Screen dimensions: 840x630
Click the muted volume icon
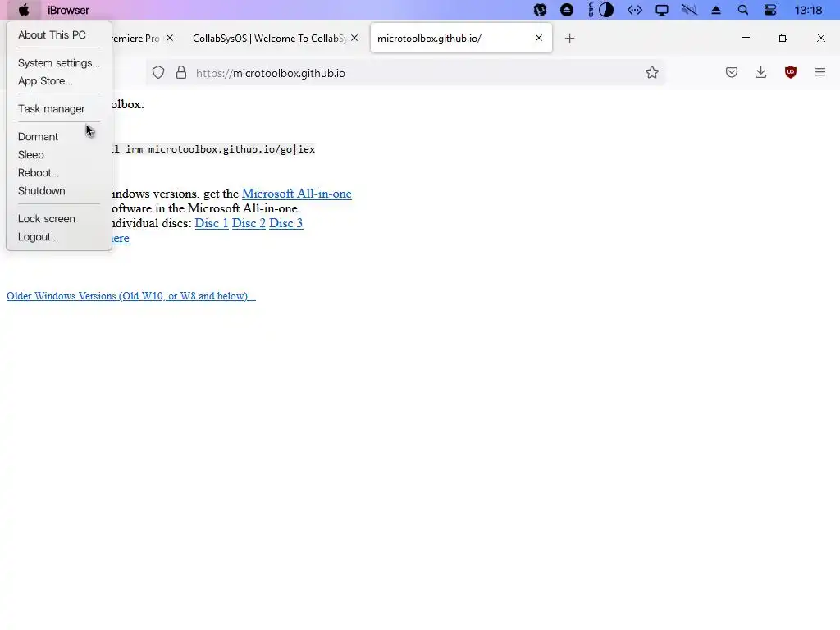click(689, 10)
